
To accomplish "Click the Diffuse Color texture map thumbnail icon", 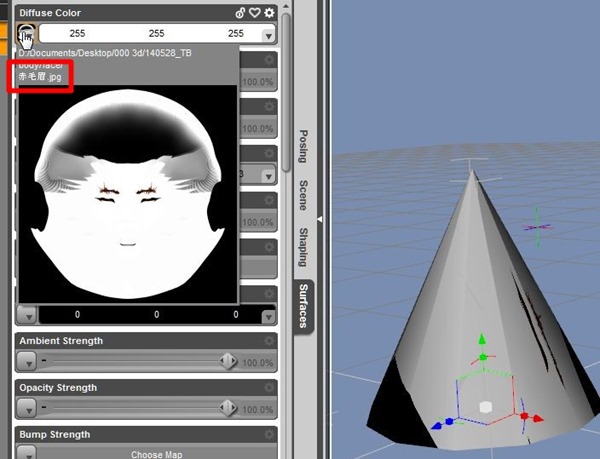I will point(26,36).
